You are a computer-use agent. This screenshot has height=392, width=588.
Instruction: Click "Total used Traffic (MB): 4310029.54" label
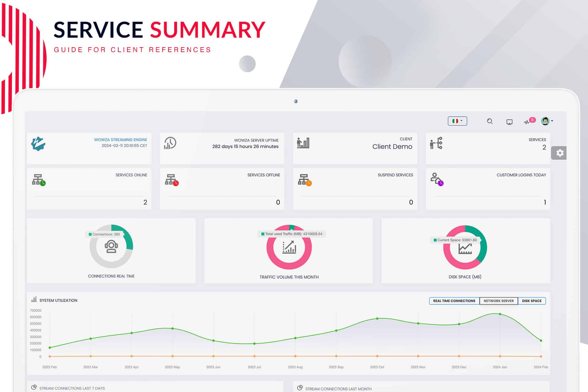[292, 234]
